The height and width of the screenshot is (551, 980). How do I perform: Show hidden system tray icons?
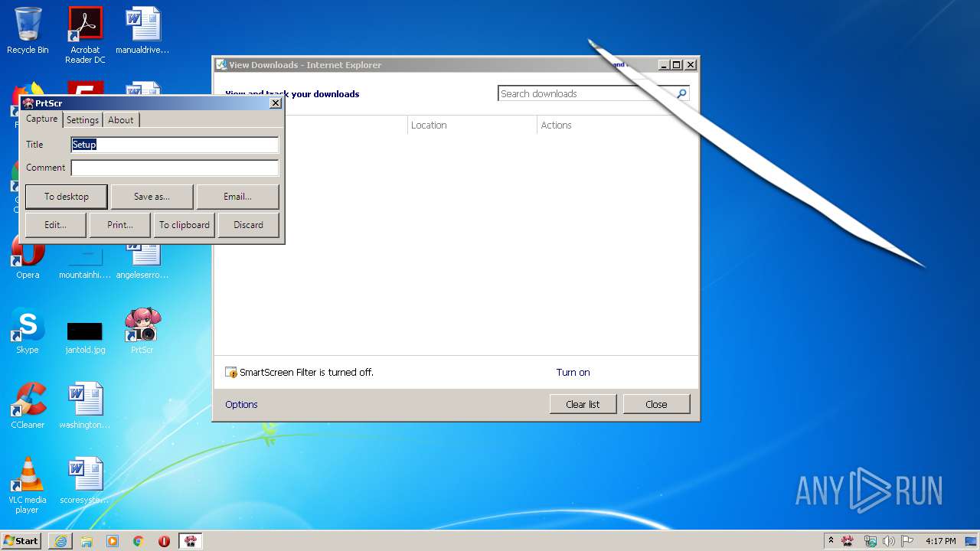pyautogui.click(x=831, y=541)
